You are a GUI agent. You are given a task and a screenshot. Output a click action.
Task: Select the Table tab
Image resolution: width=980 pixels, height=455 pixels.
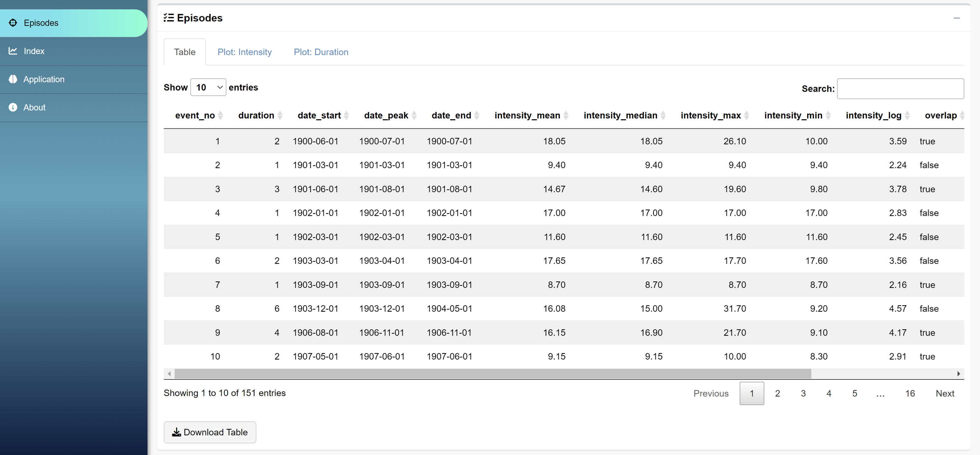pos(184,52)
